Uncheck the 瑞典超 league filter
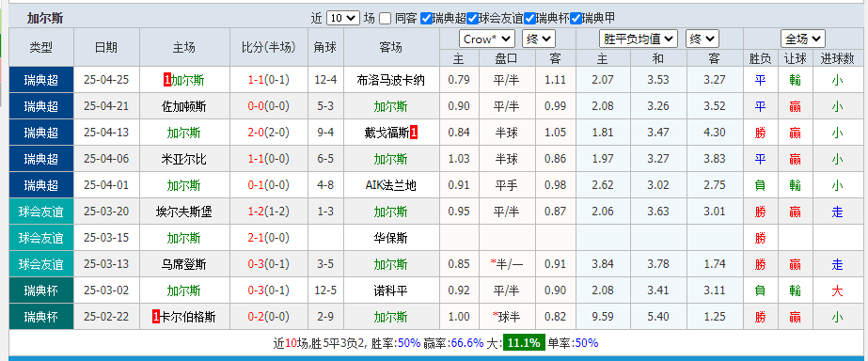868x361 pixels. pos(426,18)
